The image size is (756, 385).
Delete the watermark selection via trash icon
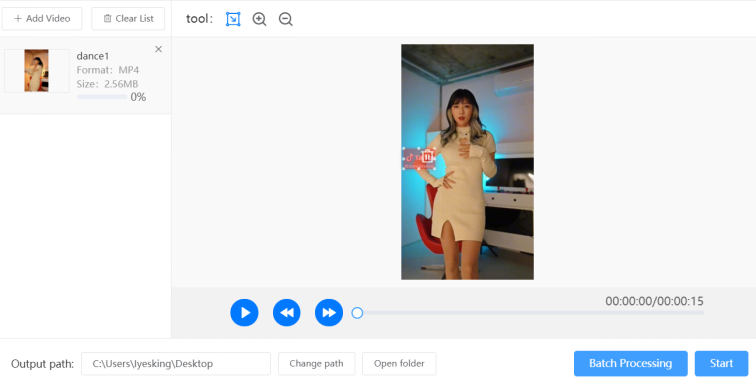coord(427,156)
